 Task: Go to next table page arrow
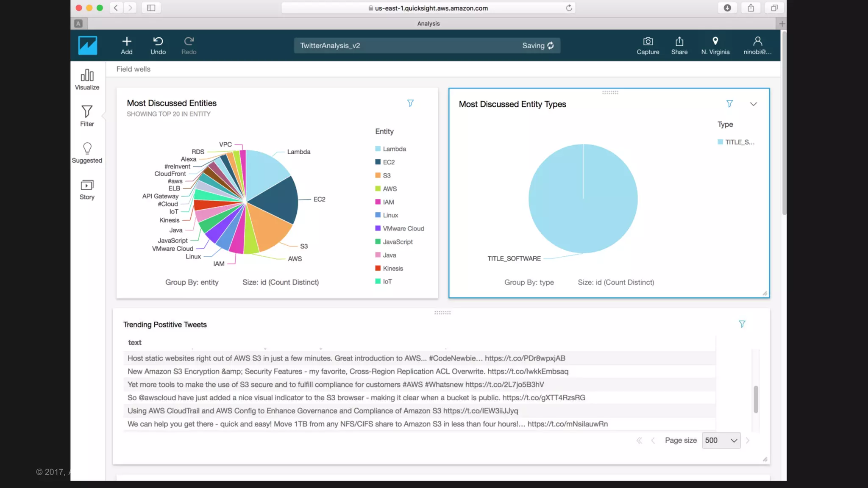[748, 441]
